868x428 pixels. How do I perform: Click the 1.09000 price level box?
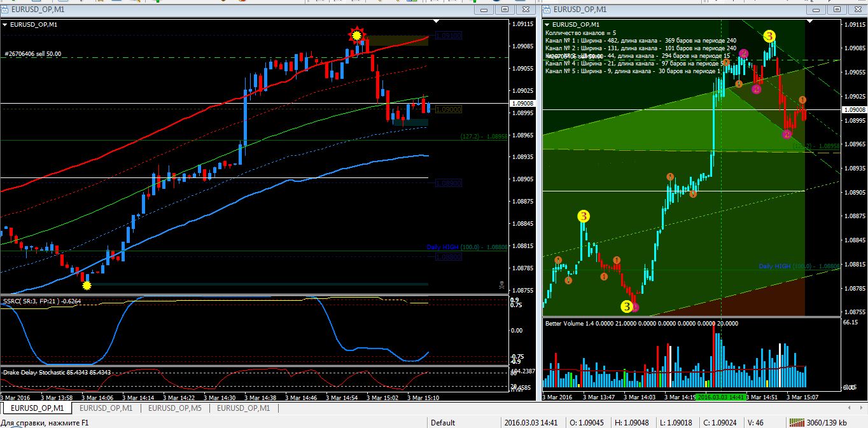(449, 109)
